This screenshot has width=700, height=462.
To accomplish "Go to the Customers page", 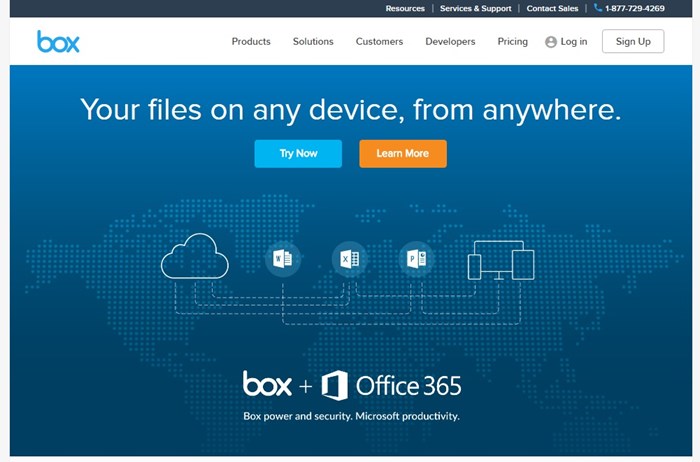I will tap(379, 42).
